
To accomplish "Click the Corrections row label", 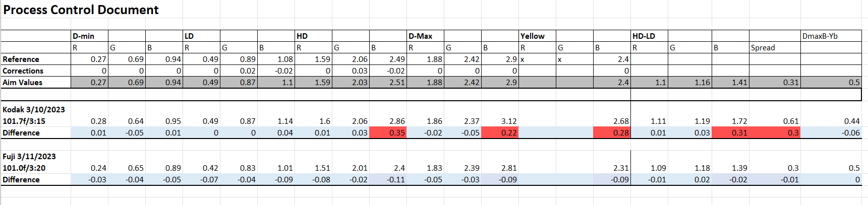I will coord(23,71).
